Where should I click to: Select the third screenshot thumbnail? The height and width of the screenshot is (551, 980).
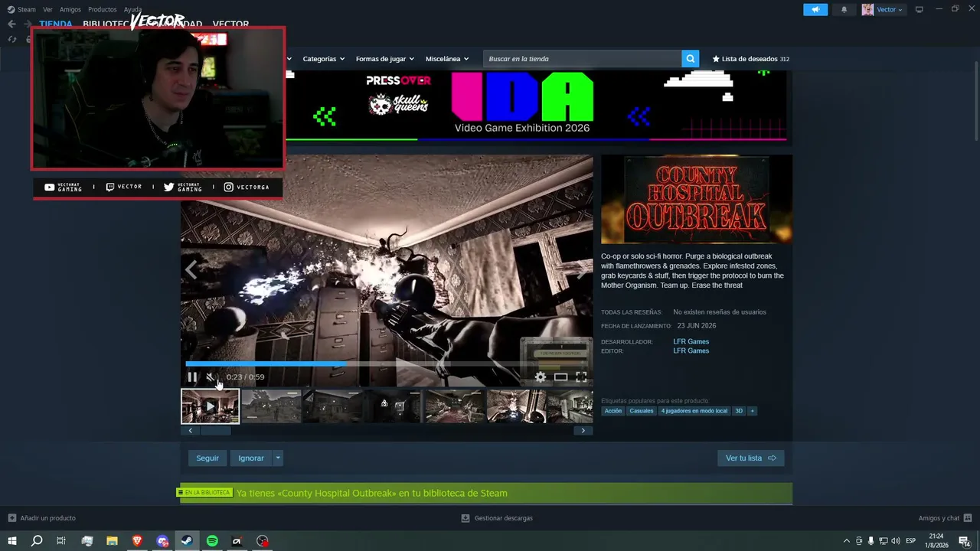coord(332,406)
